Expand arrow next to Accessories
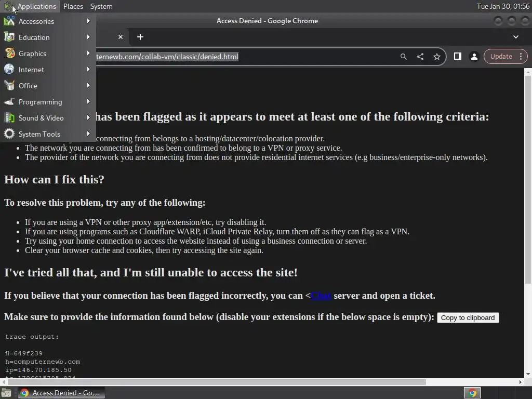 point(88,21)
